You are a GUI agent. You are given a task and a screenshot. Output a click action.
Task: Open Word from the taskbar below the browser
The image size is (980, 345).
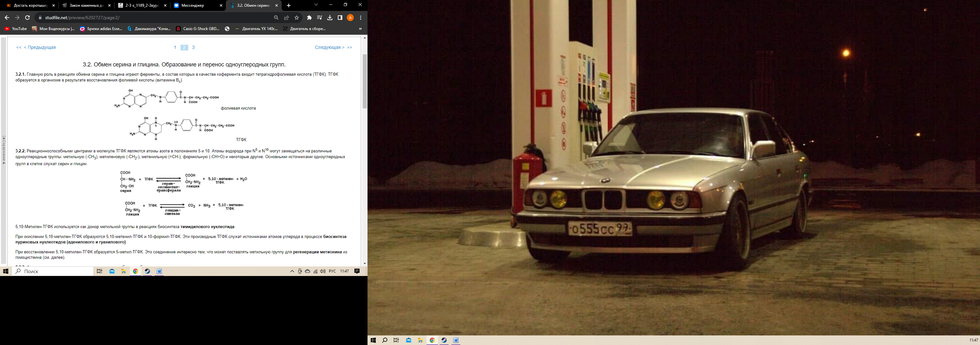point(159,271)
